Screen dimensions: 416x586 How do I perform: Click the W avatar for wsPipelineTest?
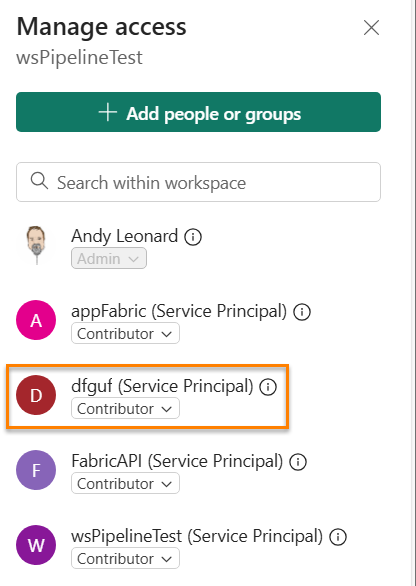36,545
